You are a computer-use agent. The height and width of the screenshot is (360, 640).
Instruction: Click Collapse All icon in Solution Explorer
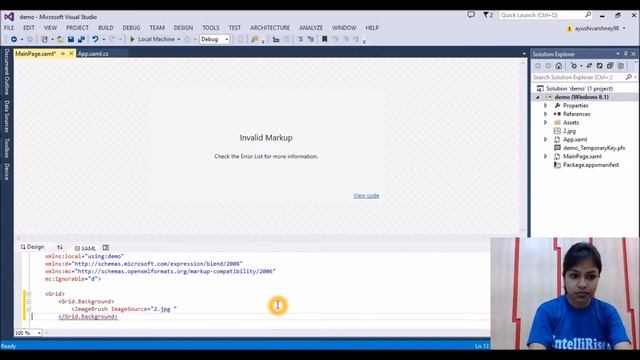(x=610, y=66)
